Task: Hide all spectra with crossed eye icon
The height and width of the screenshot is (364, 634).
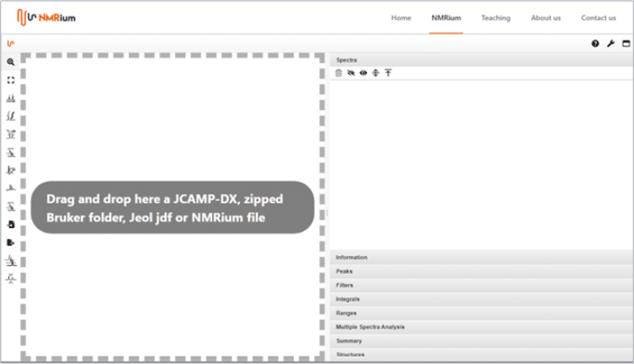Action: [351, 73]
